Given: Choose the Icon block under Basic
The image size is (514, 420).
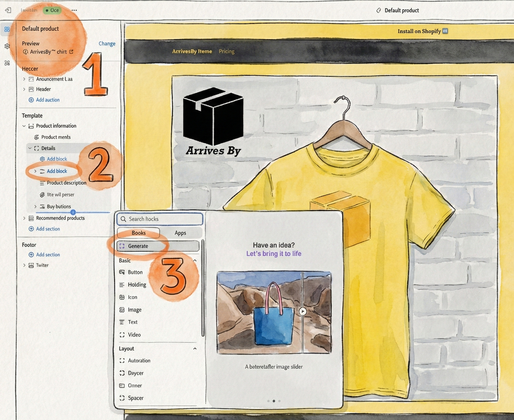Looking at the screenshot, I should coord(122,297).
